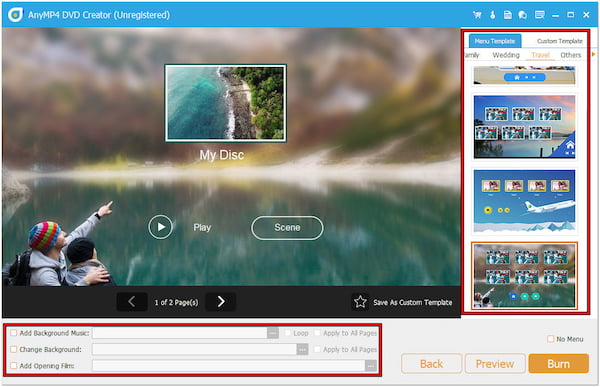Click the orange Burn button

(558, 364)
